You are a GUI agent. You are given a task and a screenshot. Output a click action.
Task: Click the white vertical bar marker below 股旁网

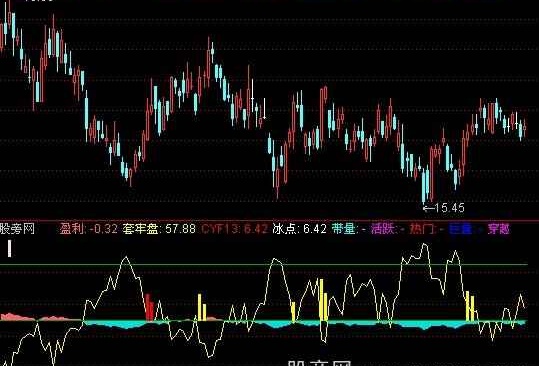pyautogui.click(x=10, y=248)
